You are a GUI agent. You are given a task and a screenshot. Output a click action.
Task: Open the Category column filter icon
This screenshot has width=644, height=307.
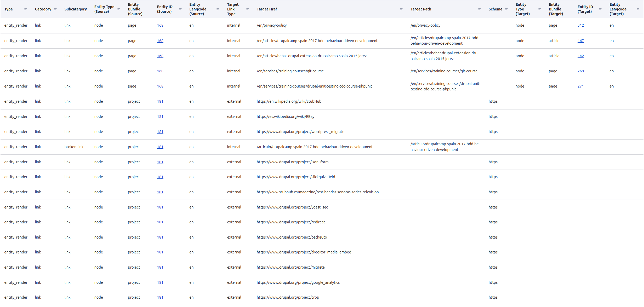coord(55,9)
